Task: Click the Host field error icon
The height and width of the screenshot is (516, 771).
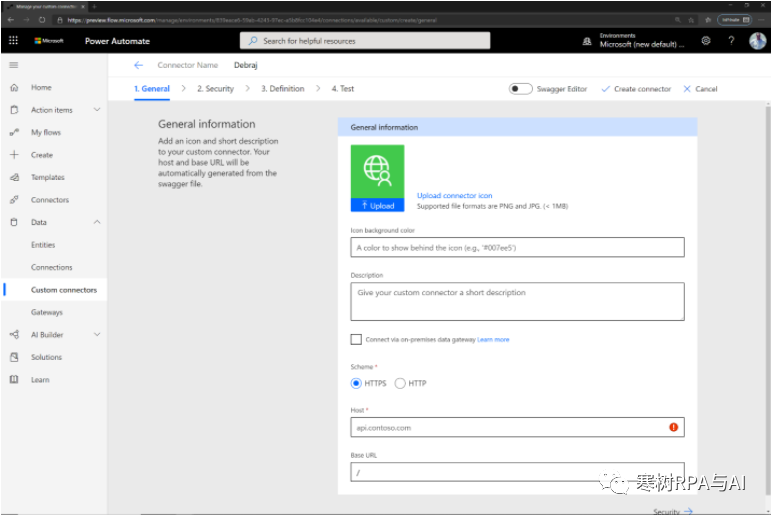Action: pyautogui.click(x=673, y=427)
